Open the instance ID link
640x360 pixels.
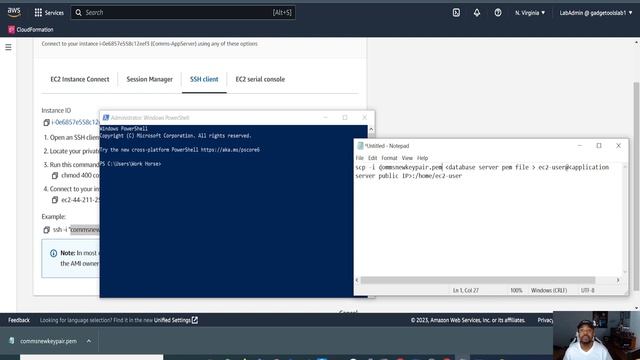[76, 122]
